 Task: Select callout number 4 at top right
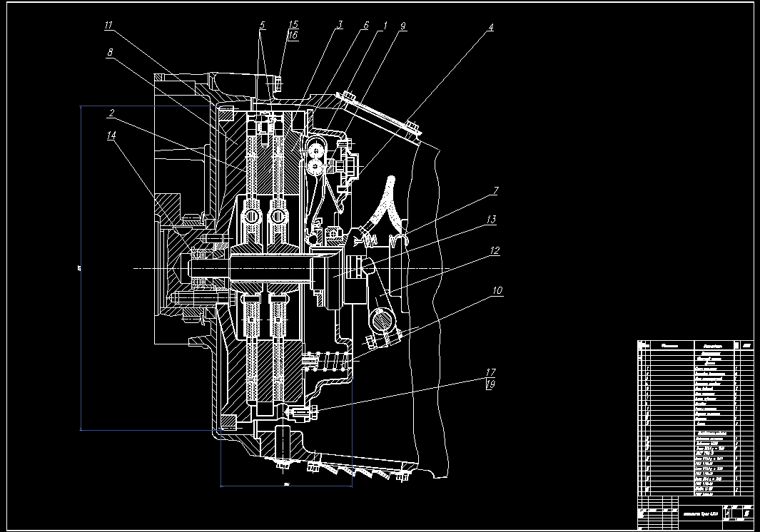[490, 27]
